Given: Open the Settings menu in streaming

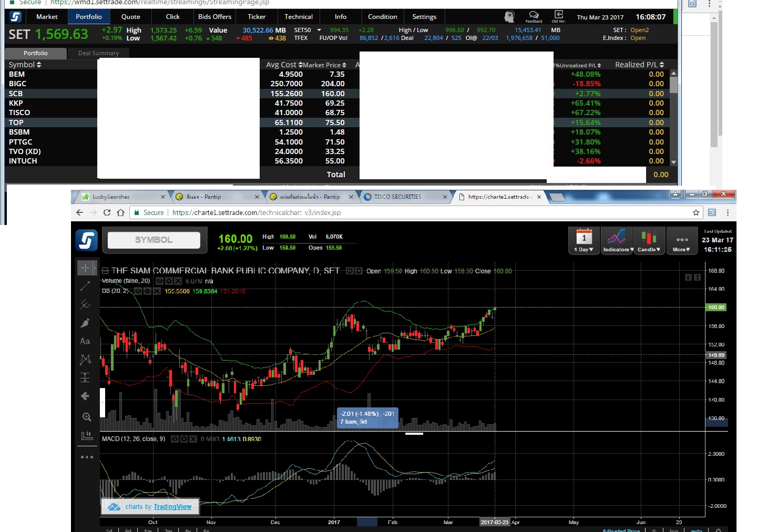Looking at the screenshot, I should 424,17.
